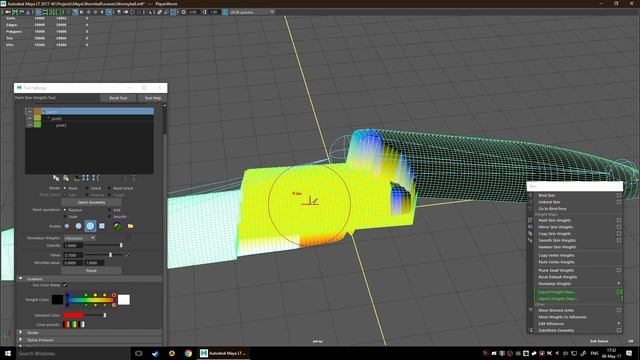This screenshot has height=360, width=640.
Task: Click the Mirror Skin Weights menu row icon
Action: [x=531, y=227]
